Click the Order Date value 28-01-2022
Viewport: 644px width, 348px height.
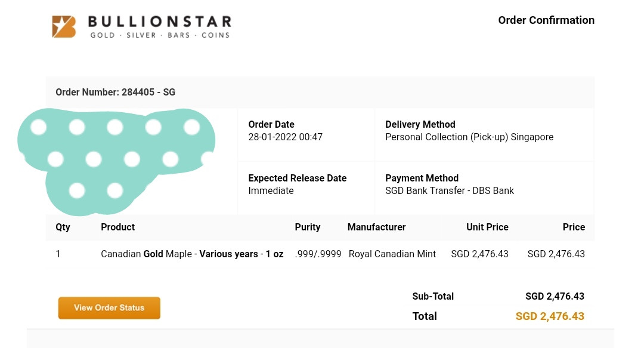coord(285,137)
